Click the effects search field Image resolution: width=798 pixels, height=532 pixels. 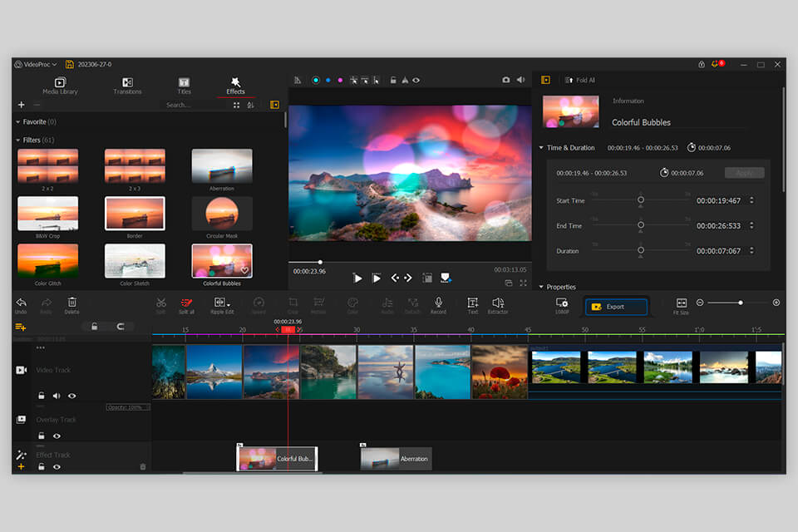coord(194,105)
